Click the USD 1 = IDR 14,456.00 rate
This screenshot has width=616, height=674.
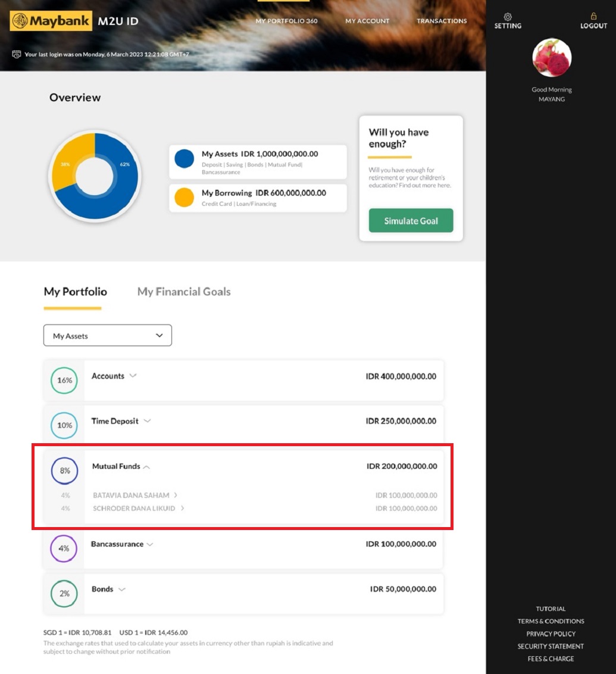154,632
